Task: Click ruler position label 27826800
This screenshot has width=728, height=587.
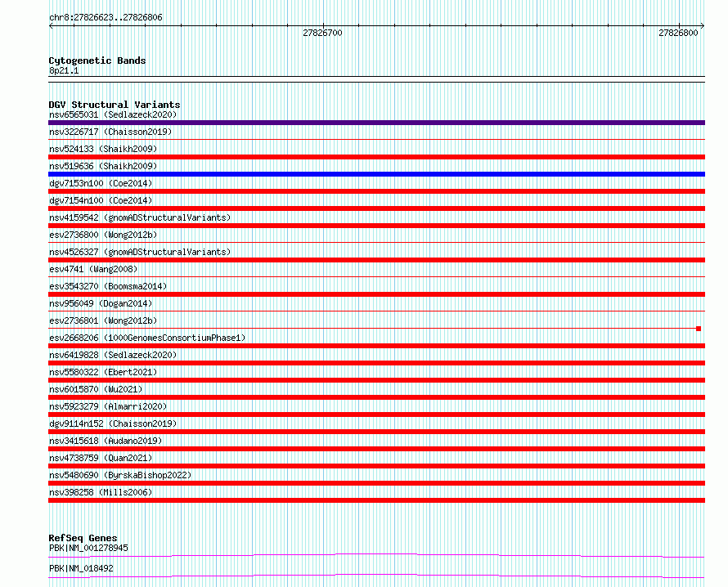Action: click(678, 33)
